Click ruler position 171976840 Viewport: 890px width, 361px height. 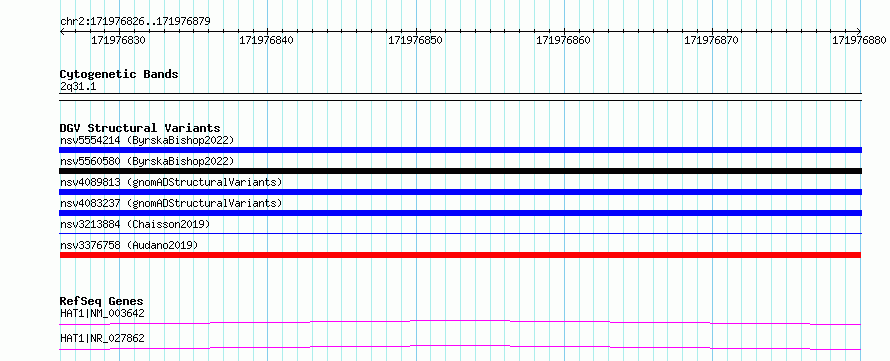[267, 40]
